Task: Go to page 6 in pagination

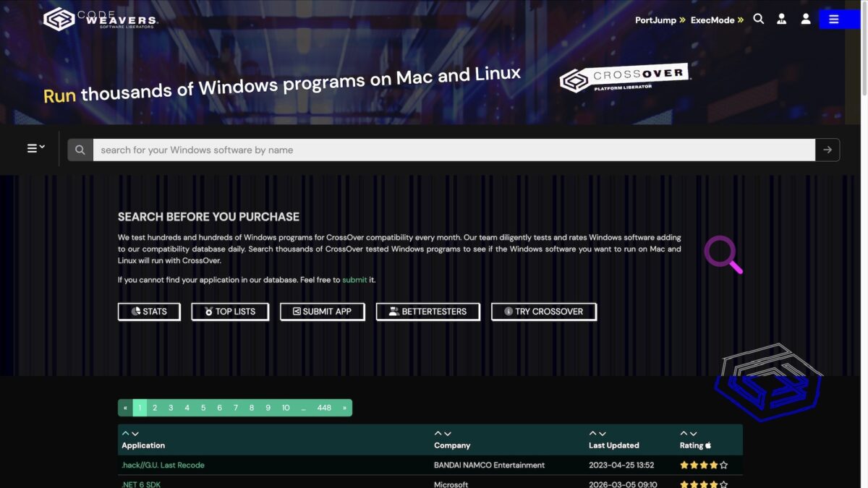Action: (x=219, y=408)
